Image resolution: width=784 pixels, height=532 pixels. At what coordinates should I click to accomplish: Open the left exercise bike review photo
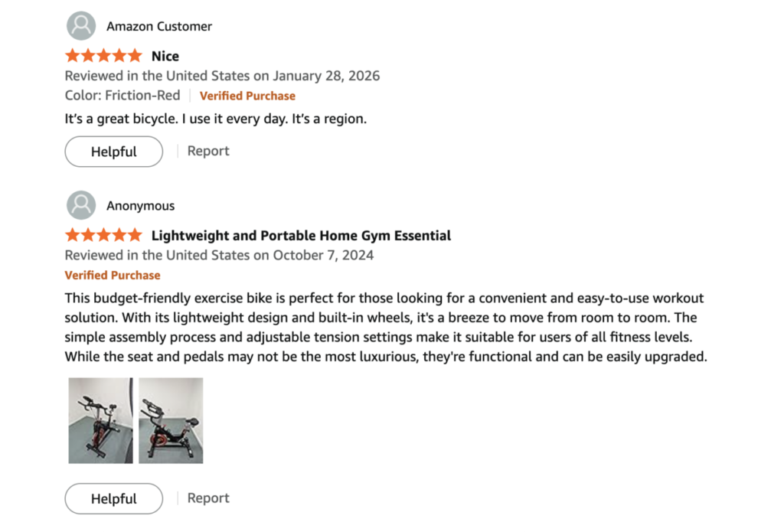[x=100, y=420]
